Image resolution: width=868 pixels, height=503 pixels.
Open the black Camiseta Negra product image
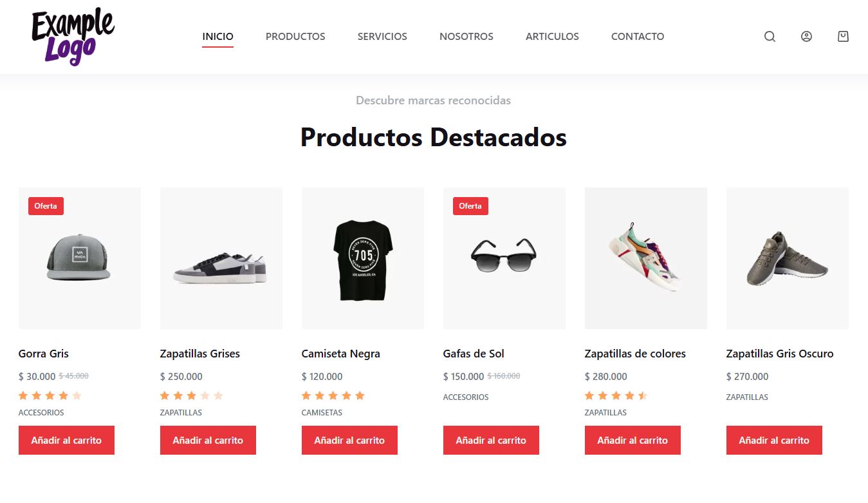(363, 258)
